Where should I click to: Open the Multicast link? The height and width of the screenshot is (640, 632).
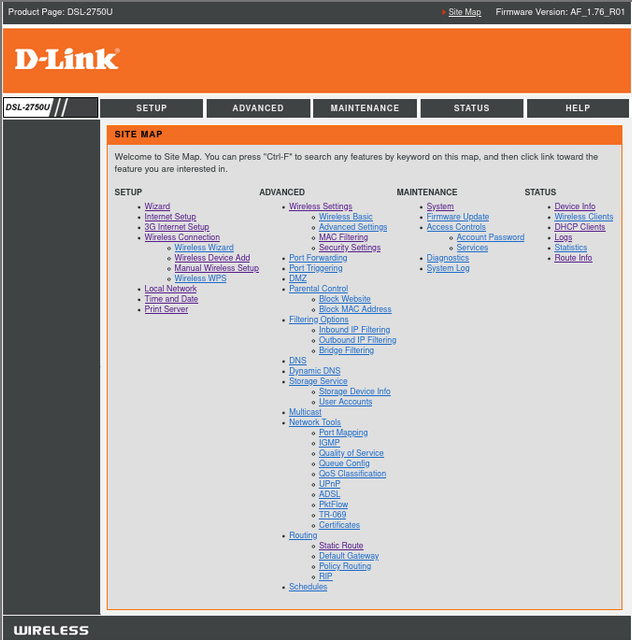tap(305, 412)
